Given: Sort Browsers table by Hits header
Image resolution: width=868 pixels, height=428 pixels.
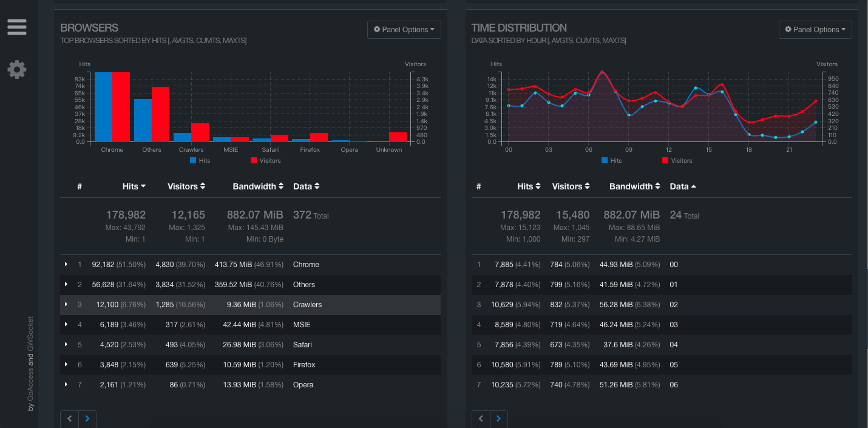Looking at the screenshot, I should pos(134,186).
